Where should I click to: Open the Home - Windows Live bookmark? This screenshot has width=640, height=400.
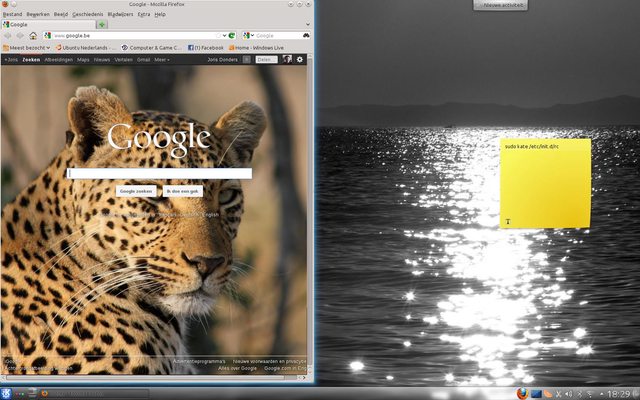tap(256, 48)
